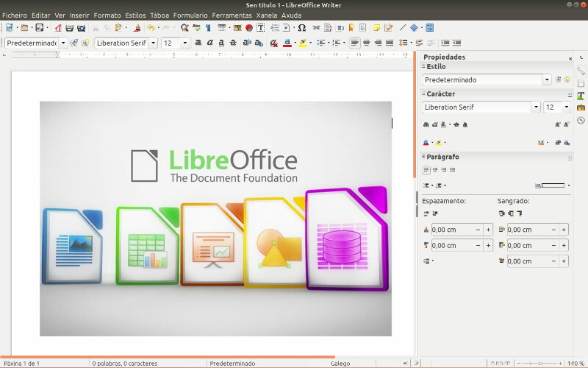588x368 pixels.
Task: Click the spelling check (ABC) icon
Action: 196,28
